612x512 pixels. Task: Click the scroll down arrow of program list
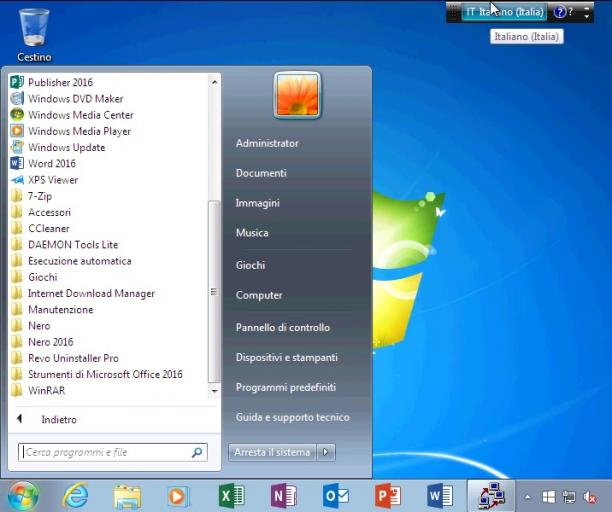[214, 391]
